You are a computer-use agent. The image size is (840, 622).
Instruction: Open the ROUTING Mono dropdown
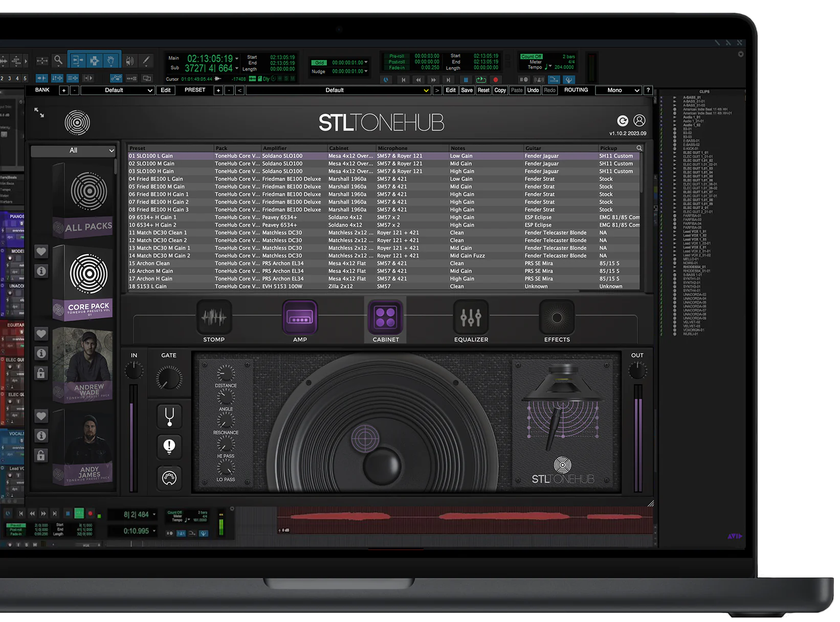[x=618, y=90]
